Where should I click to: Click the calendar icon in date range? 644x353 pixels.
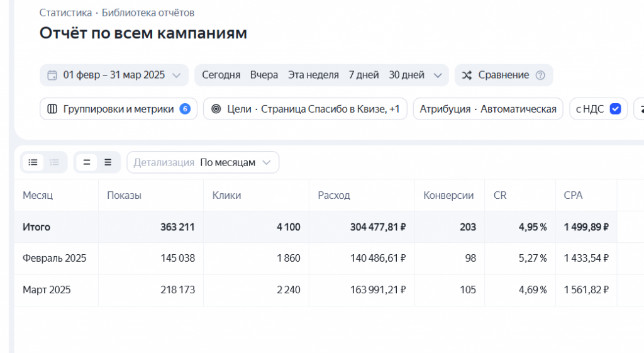coord(52,76)
